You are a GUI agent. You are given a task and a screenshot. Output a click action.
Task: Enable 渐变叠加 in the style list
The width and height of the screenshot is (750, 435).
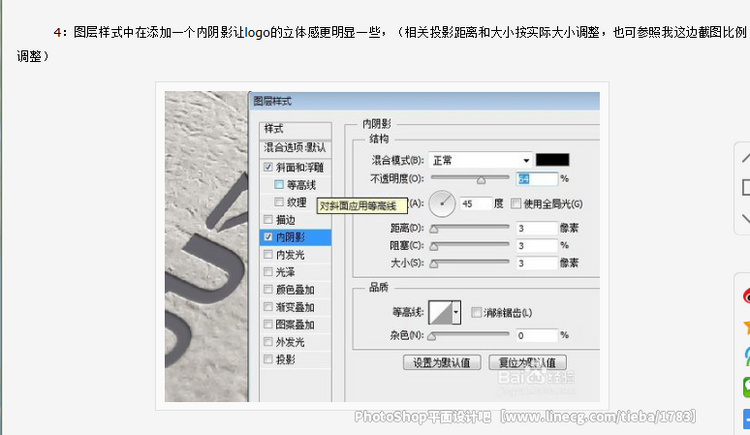coord(268,307)
